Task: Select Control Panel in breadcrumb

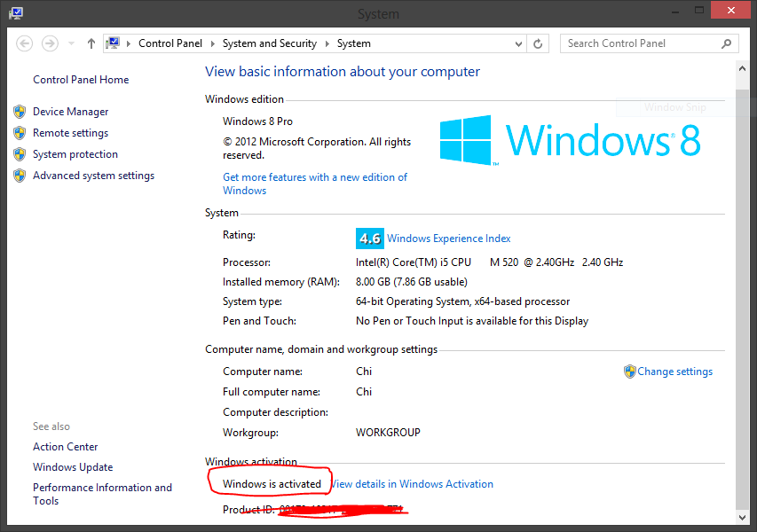Action: coord(170,43)
